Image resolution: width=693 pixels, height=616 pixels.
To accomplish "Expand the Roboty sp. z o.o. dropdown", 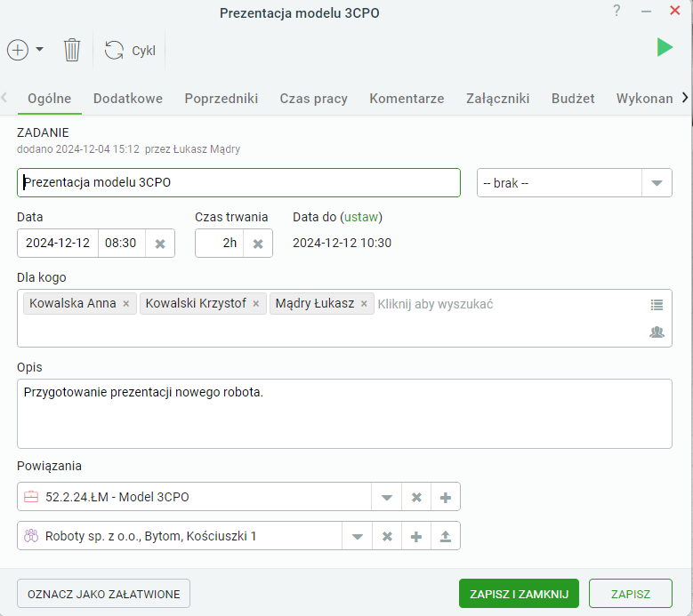I will click(358, 537).
